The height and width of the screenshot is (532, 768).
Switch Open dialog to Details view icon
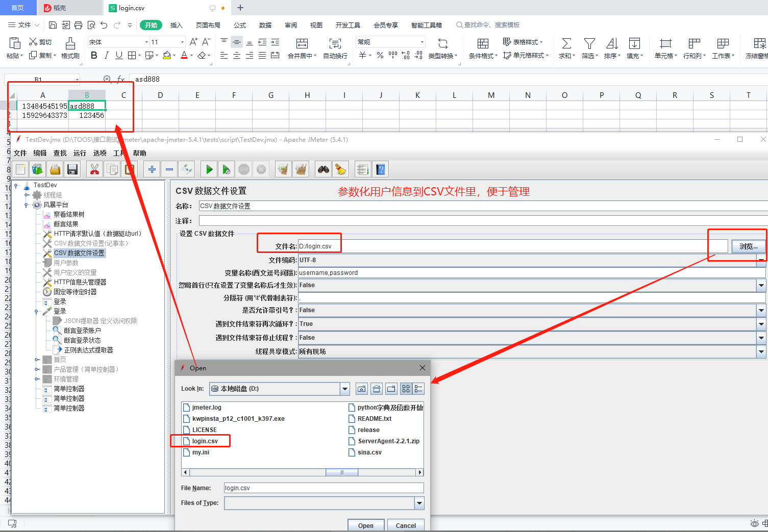pos(418,389)
